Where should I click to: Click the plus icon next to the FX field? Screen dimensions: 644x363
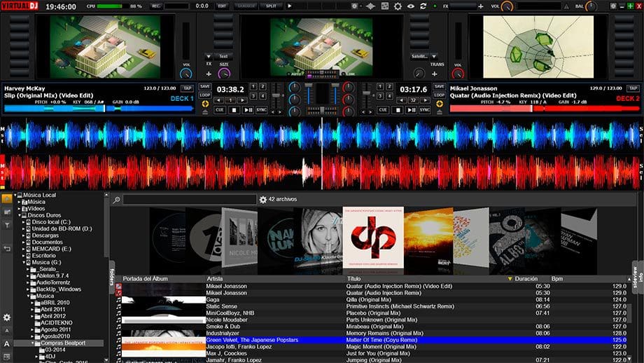point(480,6)
